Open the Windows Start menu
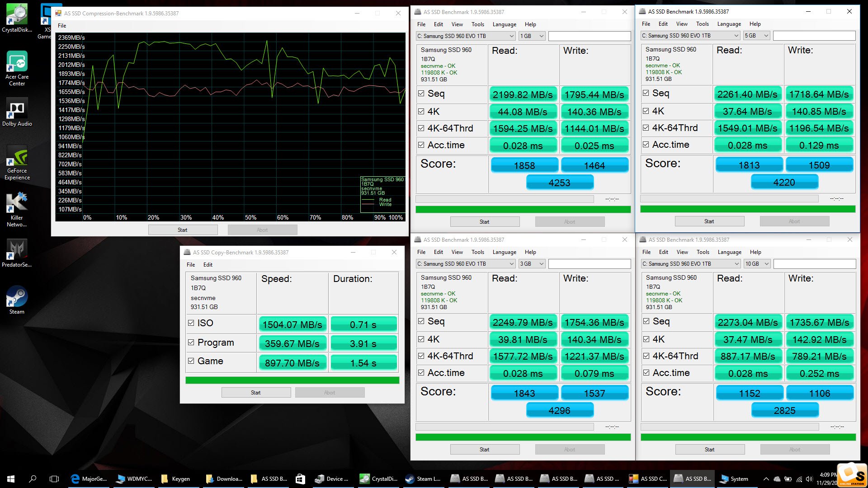This screenshot has width=868, height=488. point(11,479)
